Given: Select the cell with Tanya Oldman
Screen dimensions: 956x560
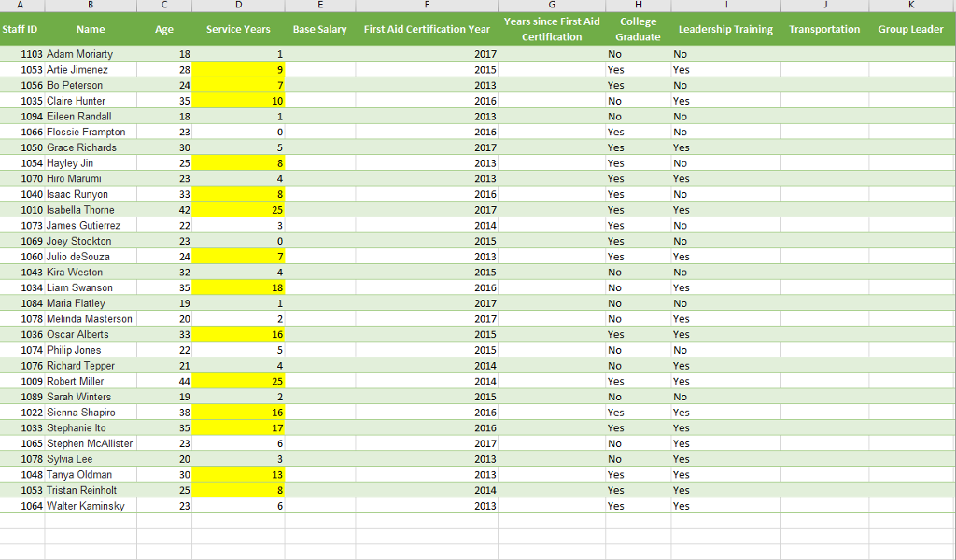Looking at the screenshot, I should [91, 475].
